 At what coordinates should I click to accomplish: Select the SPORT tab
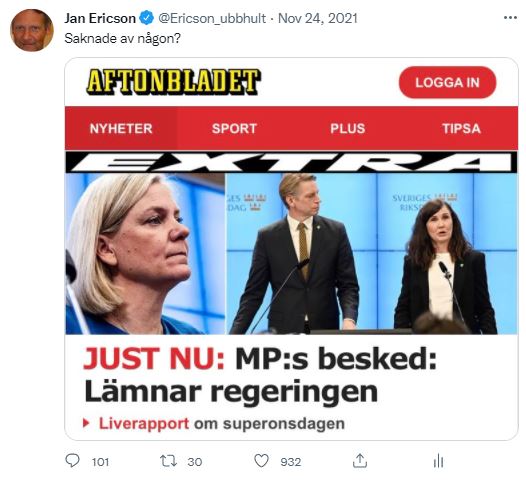(234, 128)
